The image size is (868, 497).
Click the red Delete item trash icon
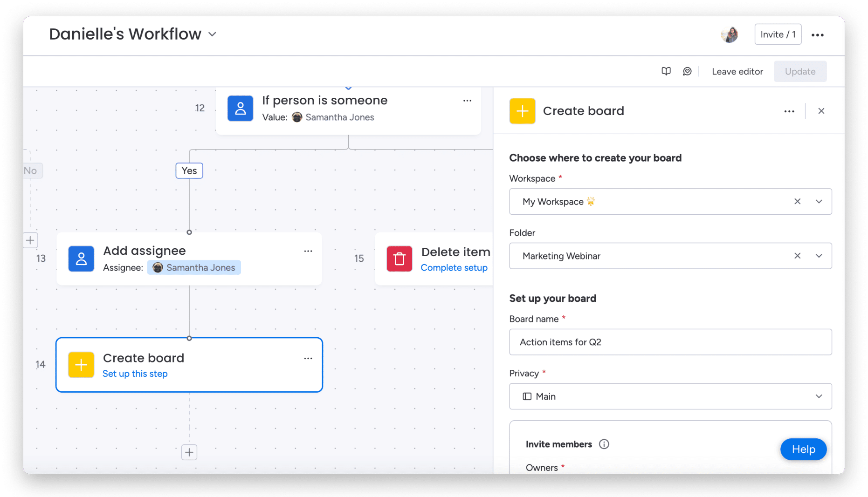[400, 259]
